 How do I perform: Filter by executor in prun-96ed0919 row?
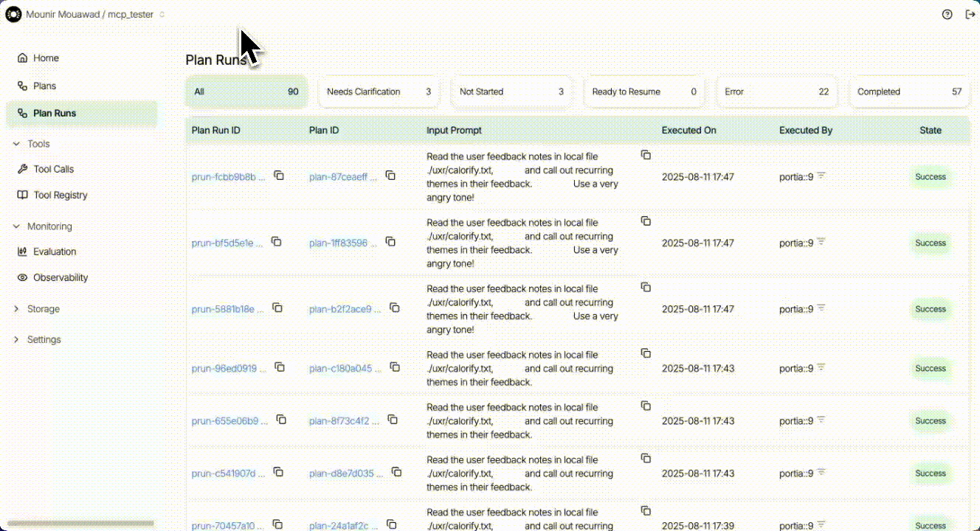[x=821, y=367]
